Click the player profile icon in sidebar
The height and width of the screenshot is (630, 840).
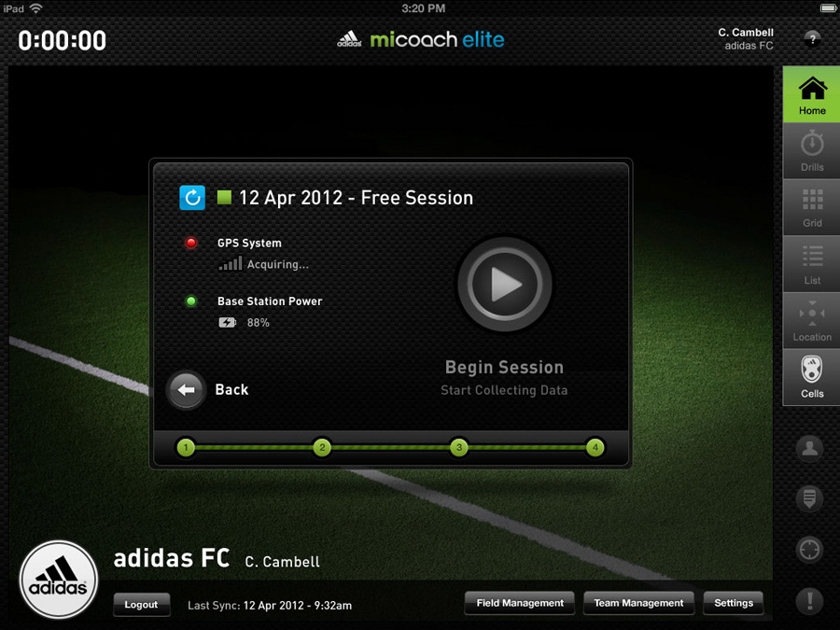click(x=809, y=448)
